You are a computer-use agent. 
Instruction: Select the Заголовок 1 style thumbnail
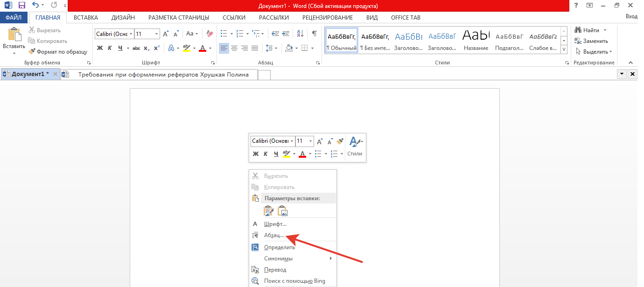(408, 41)
